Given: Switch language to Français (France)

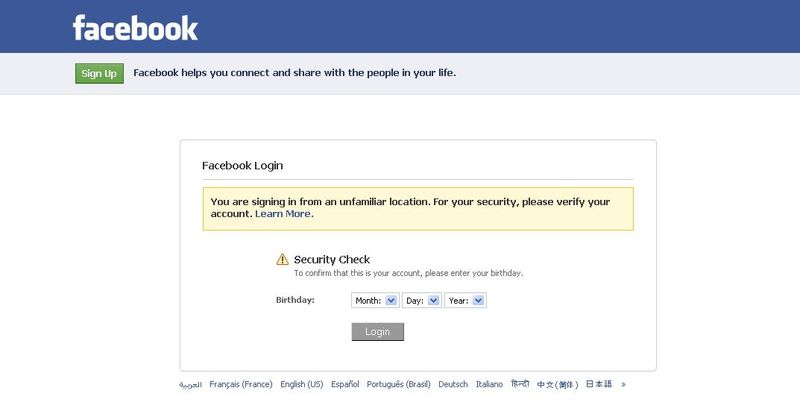Looking at the screenshot, I should pyautogui.click(x=241, y=384).
